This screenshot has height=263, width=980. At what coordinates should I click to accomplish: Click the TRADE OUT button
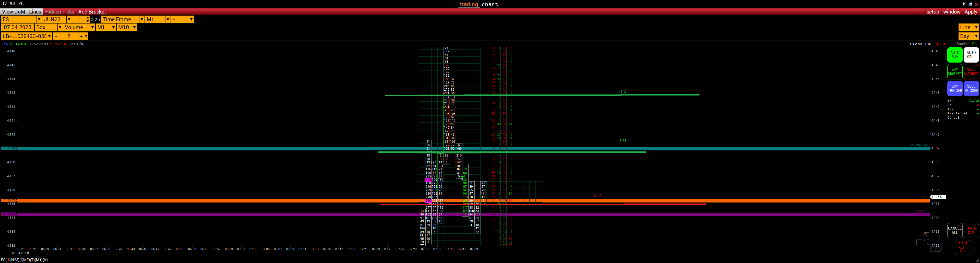971,230
